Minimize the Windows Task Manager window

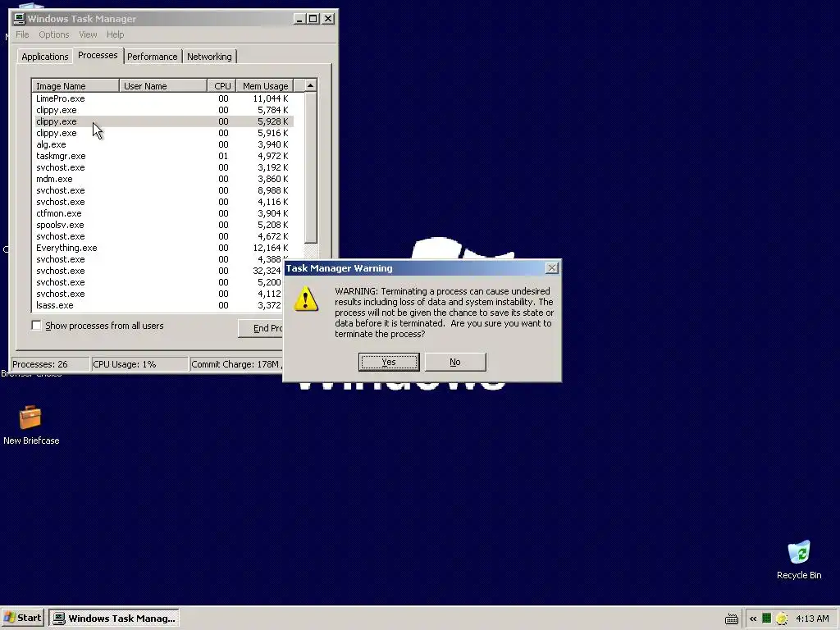pos(300,19)
